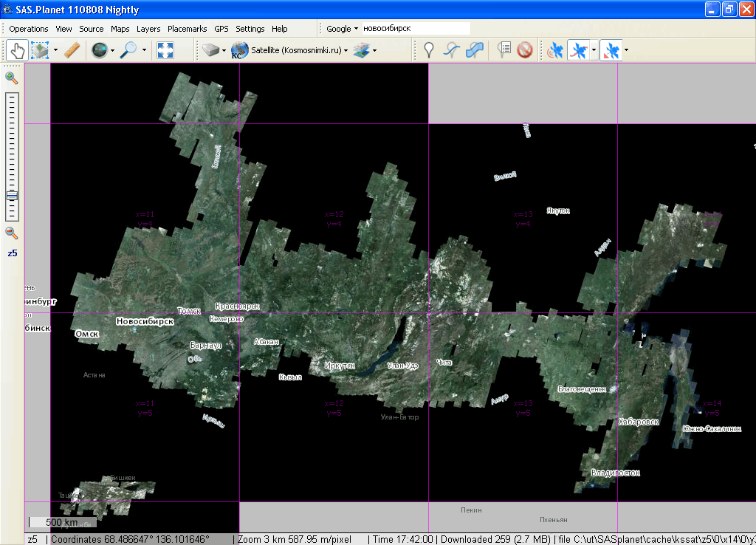Open the placemark manager list icon

pos(504,50)
